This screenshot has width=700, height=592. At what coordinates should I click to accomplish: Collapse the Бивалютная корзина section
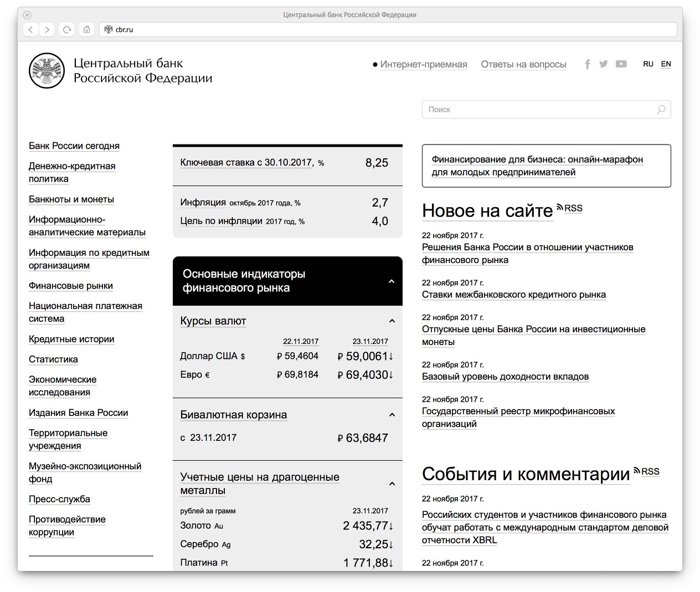click(x=392, y=415)
